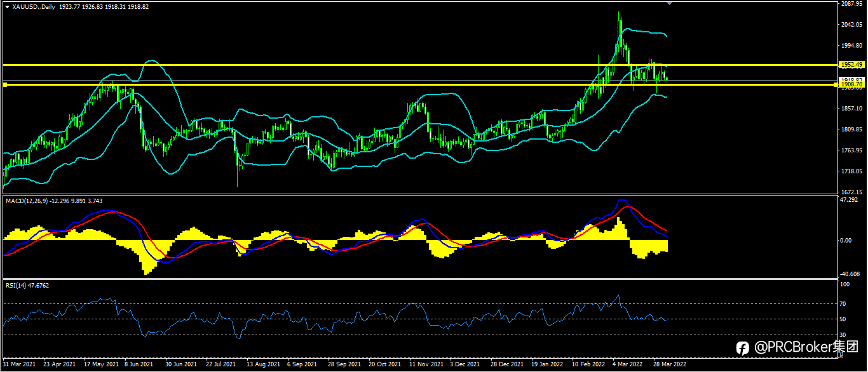Screen dimensions: 868x372
Task: Open the chart menu triangle beside XAUUSD.,Daily
Action: click(x=7, y=6)
